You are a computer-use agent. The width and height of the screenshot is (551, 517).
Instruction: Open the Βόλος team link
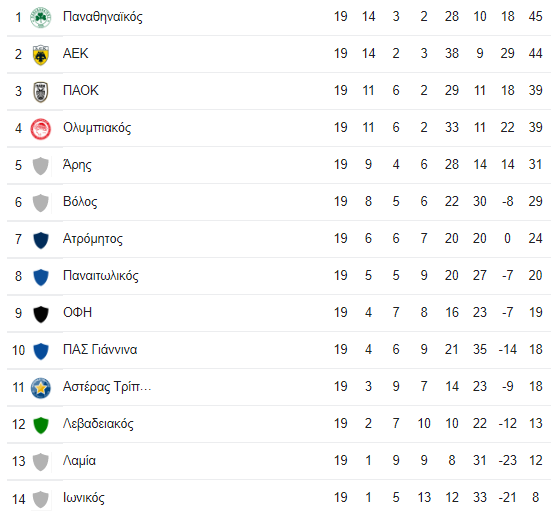pyautogui.click(x=80, y=202)
